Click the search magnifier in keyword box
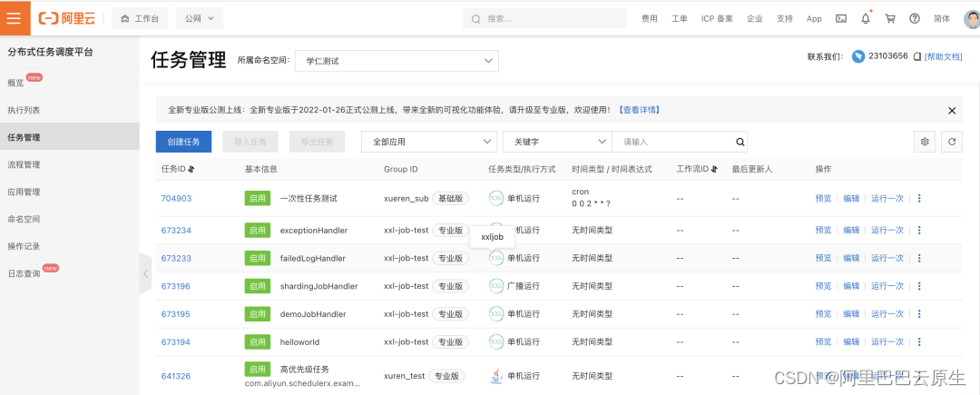Viewport: 980px width, 395px height. pos(740,142)
